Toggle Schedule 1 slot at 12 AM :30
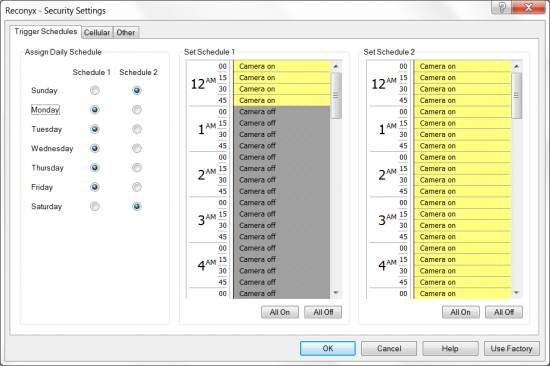550x366 pixels. point(282,89)
